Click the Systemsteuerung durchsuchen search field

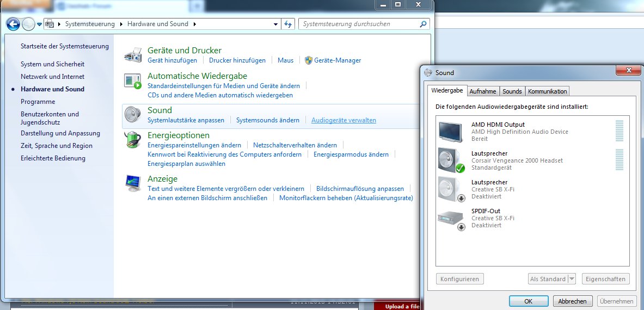[x=359, y=24]
